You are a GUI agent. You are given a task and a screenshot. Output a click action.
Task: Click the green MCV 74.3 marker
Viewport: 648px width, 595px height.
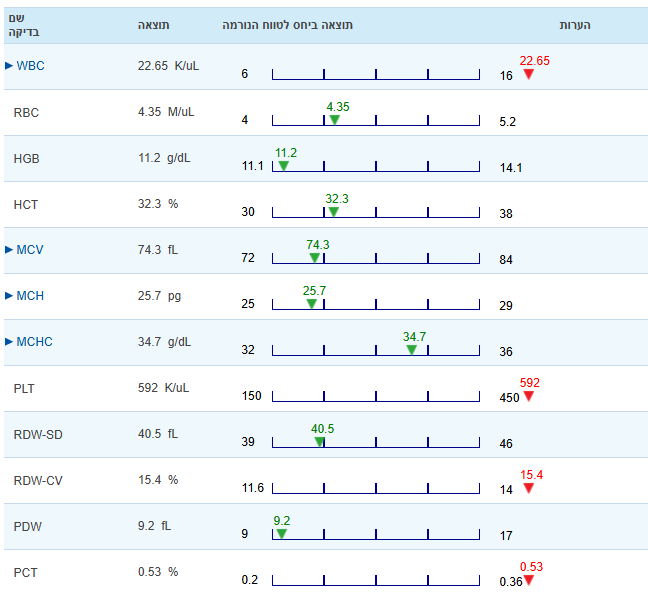pyautogui.click(x=314, y=258)
